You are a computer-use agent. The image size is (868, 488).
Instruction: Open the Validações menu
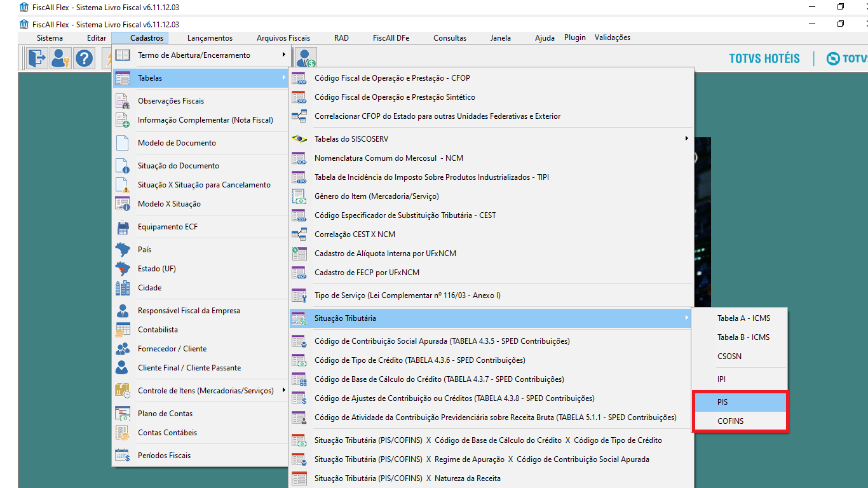[613, 37]
